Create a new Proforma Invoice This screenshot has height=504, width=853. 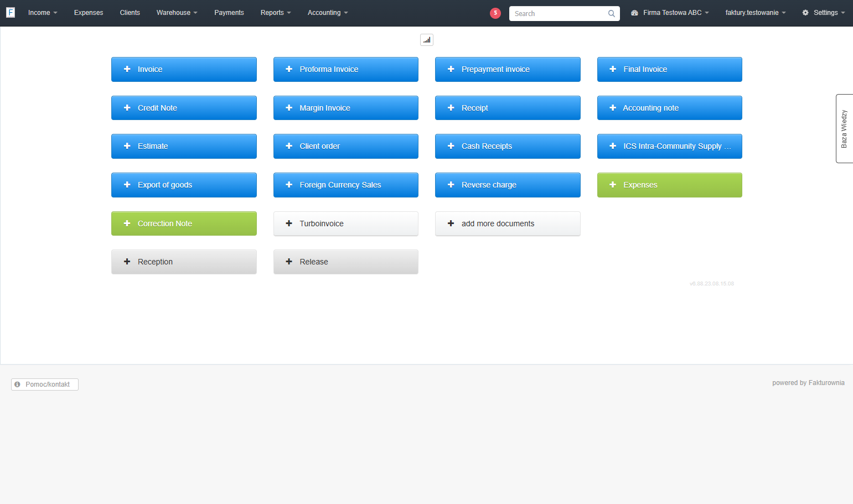346,69
